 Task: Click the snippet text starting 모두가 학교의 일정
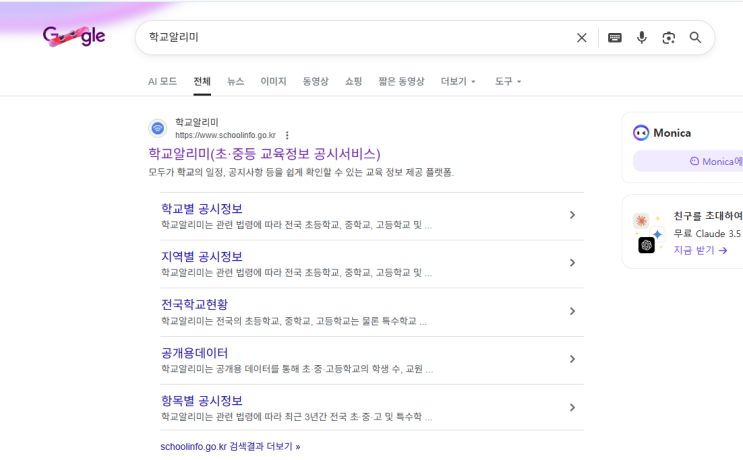[x=301, y=172]
